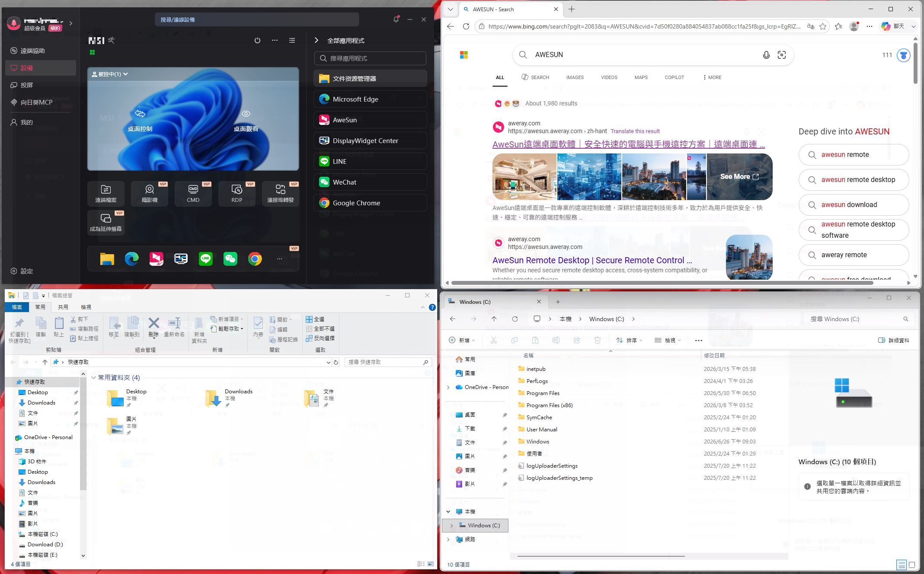Screen dimensions: 924x574
Task: Switch to VIDEOS tab on Bing
Action: [x=609, y=77]
